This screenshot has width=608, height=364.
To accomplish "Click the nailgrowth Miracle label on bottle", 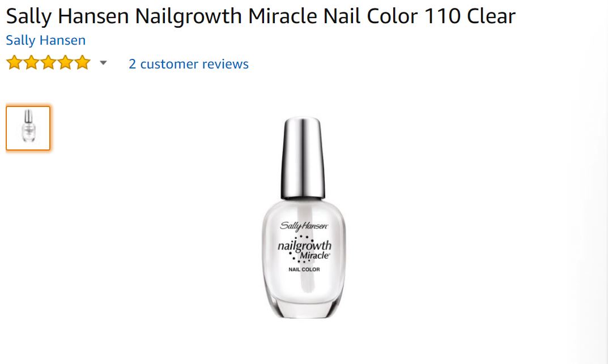I will click(x=304, y=250).
